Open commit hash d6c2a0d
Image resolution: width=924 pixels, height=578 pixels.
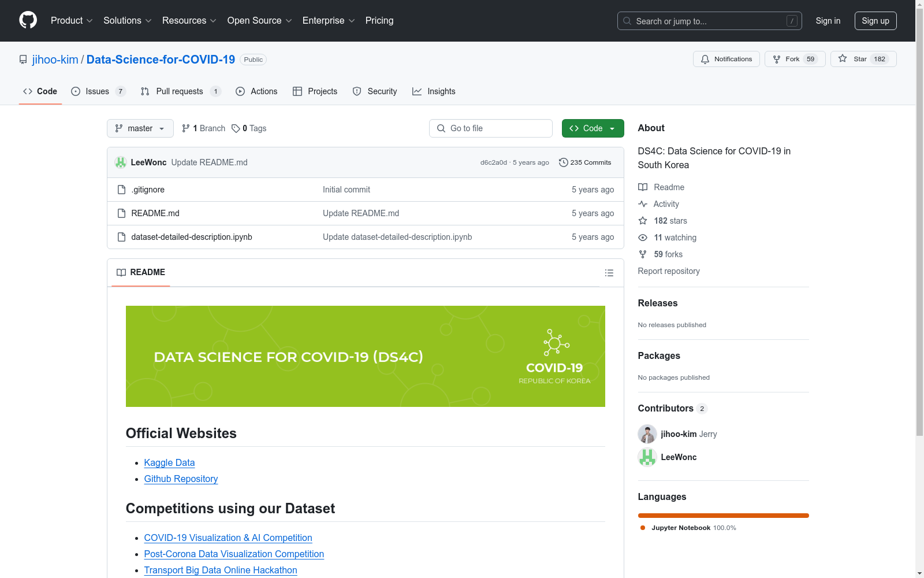[x=494, y=162]
